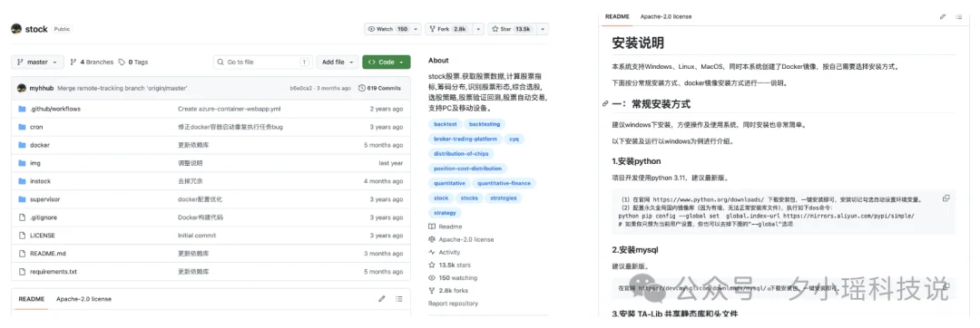Open the Star lists dropdown arrow
The image size is (980, 328).
543,29
